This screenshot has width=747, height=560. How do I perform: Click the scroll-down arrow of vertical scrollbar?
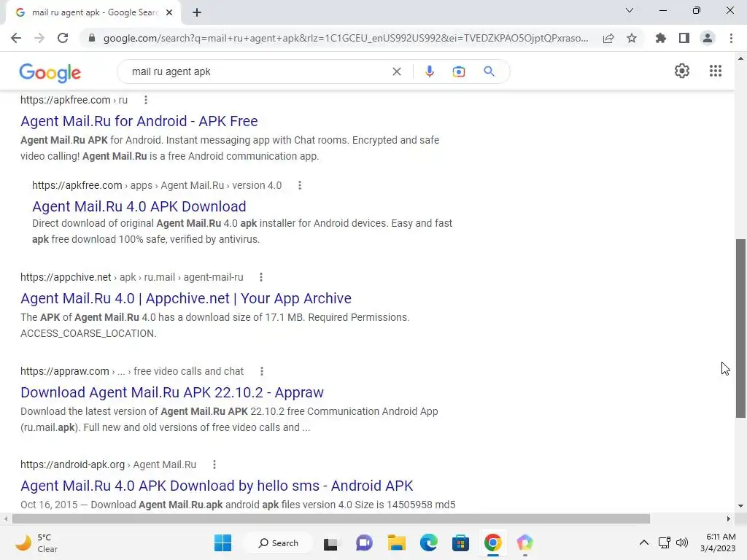click(x=740, y=506)
